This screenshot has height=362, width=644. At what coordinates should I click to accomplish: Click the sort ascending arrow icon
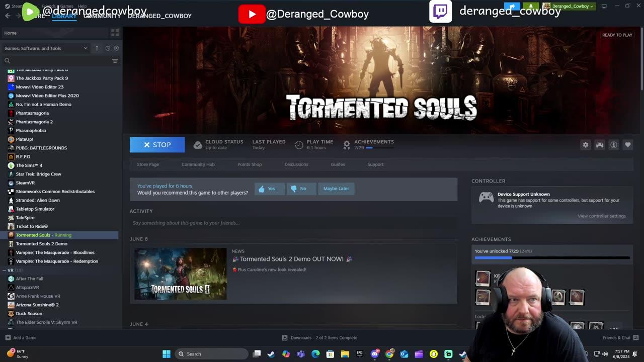point(97,48)
